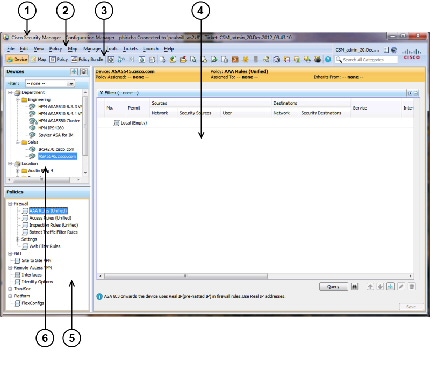Collapse the Location tree node
The image size is (433, 369).
10,164
